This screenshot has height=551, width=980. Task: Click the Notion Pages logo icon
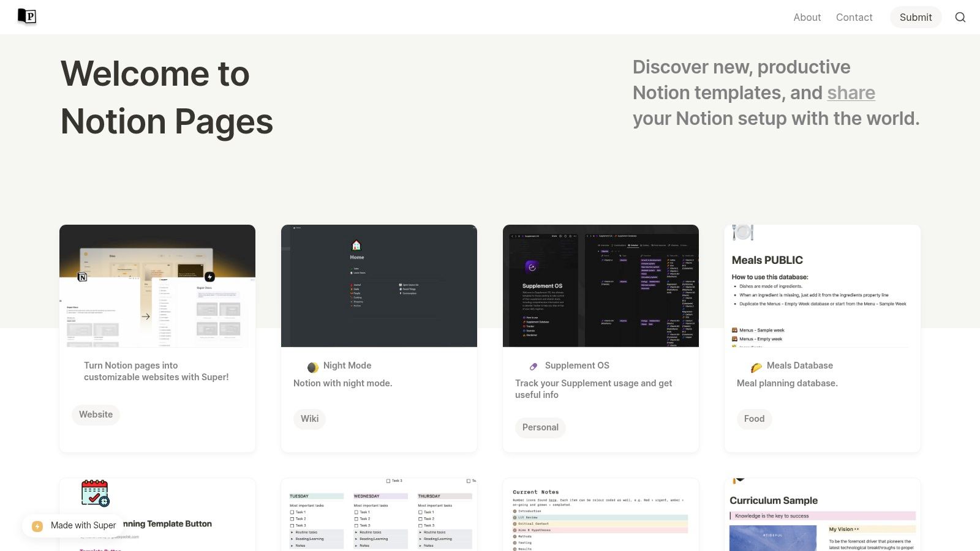[x=27, y=17]
